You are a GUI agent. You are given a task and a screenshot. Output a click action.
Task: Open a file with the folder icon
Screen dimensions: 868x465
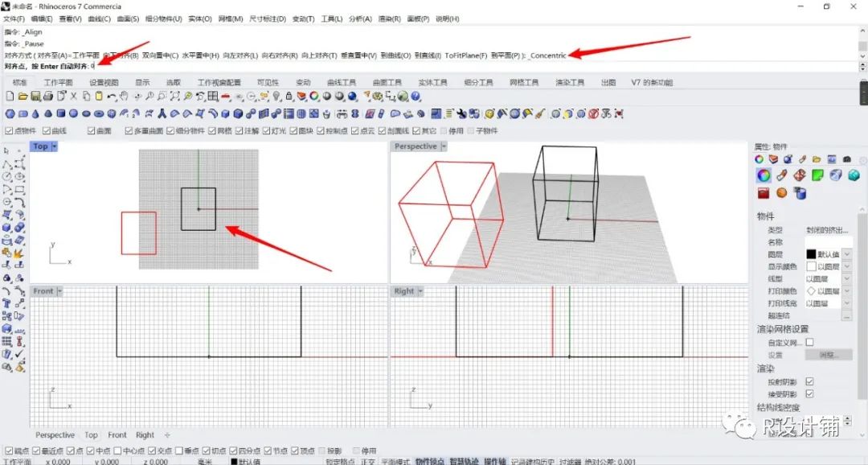[x=23, y=95]
